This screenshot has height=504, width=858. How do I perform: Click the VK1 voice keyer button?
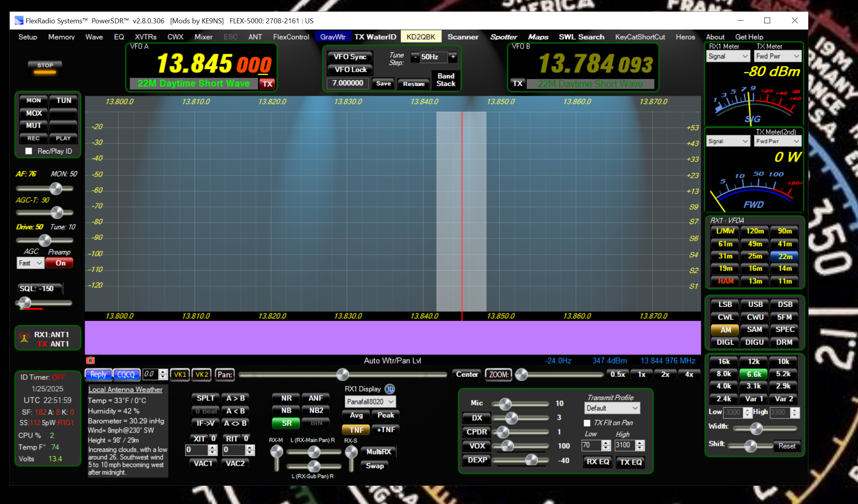click(x=180, y=374)
